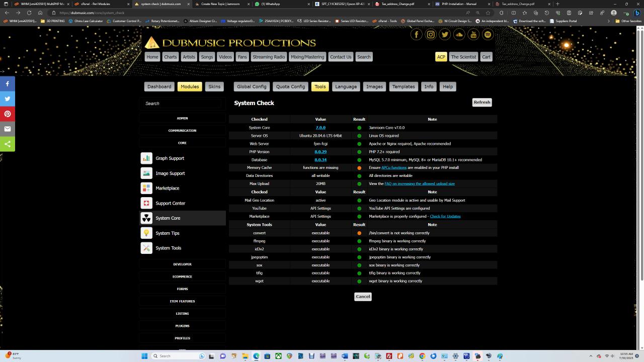Click the Image Support sidebar icon
The width and height of the screenshot is (644, 362).
146,173
